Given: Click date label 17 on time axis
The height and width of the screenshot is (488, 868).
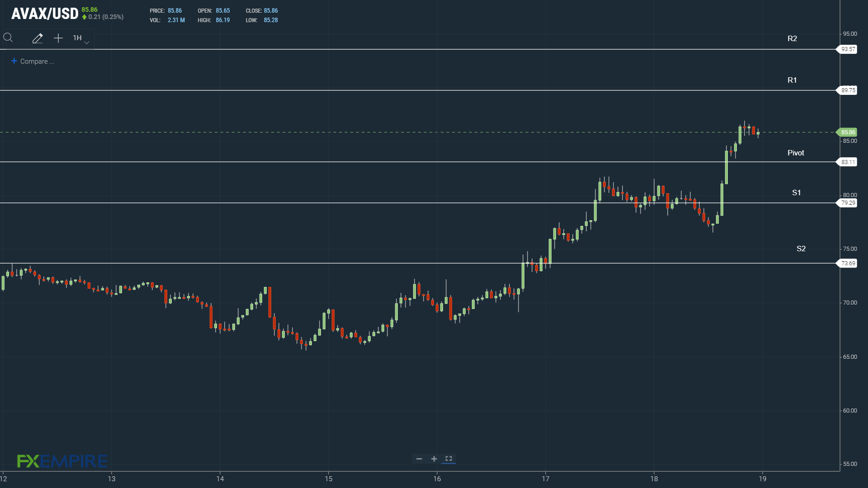Looking at the screenshot, I should coord(546,479).
